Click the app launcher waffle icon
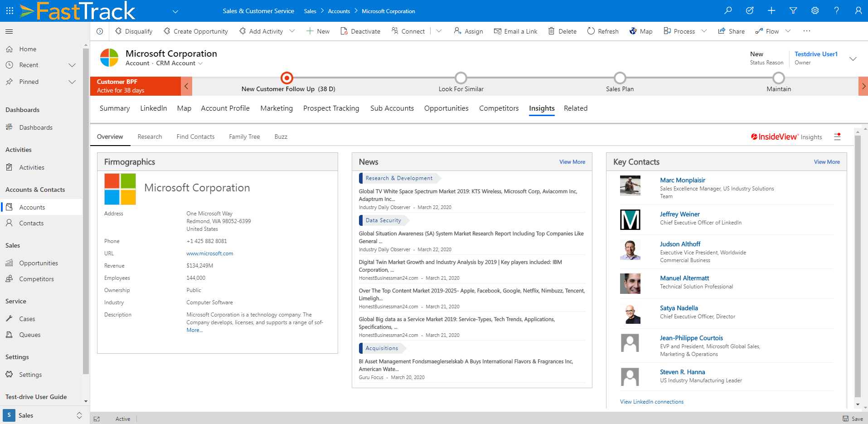Image resolution: width=868 pixels, height=424 pixels. pyautogui.click(x=10, y=10)
